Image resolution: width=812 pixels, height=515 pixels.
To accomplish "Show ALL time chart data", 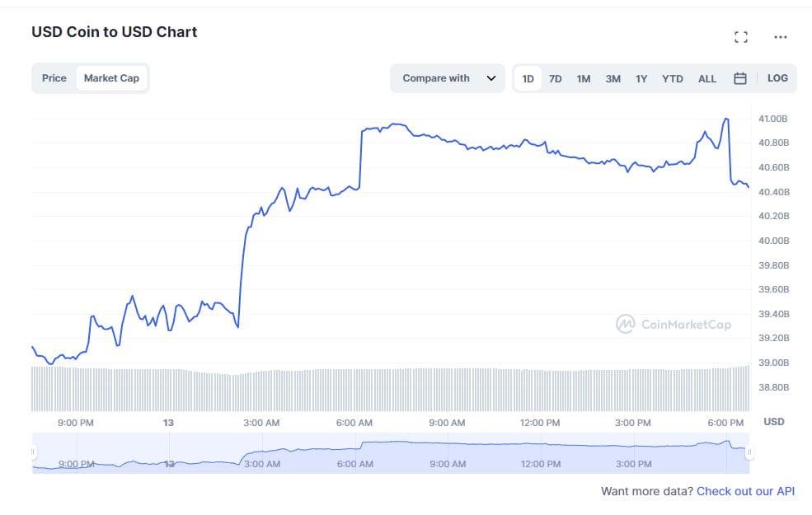I will (x=707, y=79).
